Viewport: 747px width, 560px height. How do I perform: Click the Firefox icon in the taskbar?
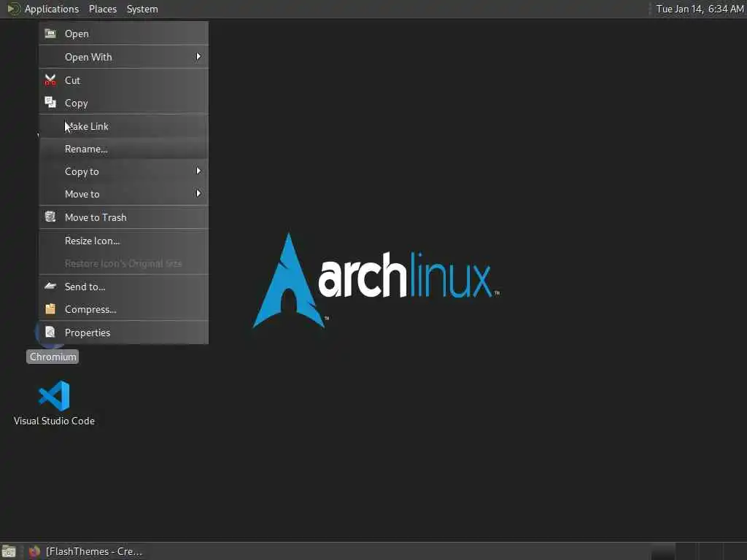click(34, 551)
